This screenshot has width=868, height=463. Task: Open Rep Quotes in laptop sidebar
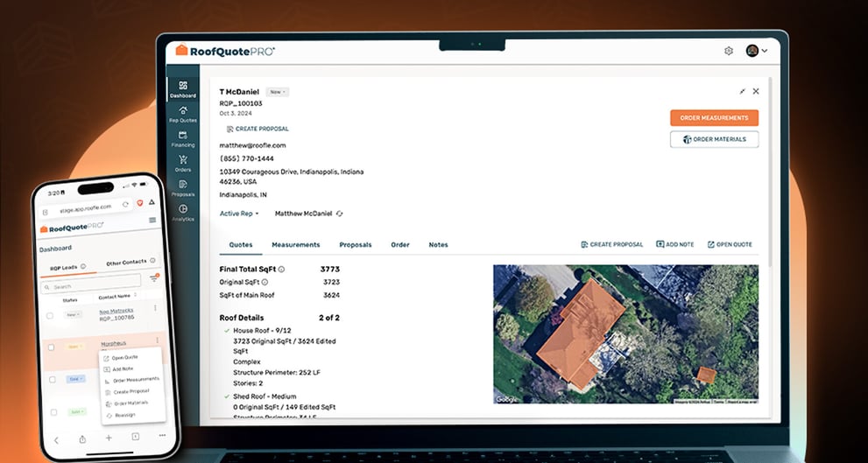(183, 114)
